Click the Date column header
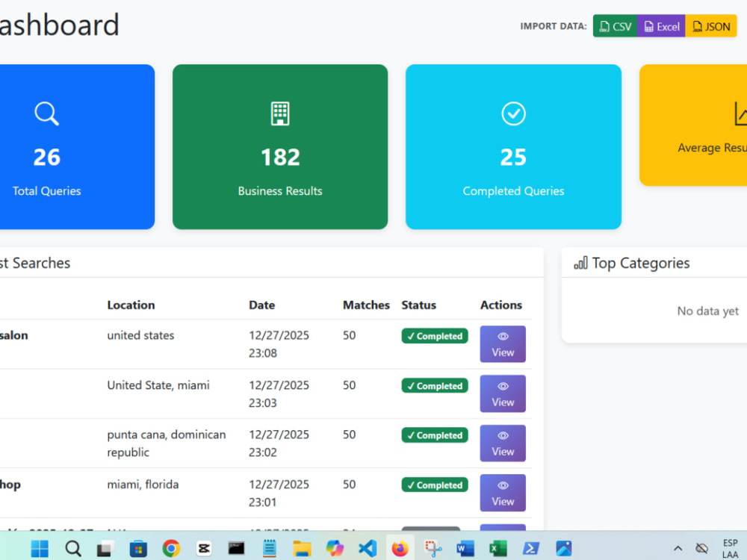 click(x=262, y=305)
